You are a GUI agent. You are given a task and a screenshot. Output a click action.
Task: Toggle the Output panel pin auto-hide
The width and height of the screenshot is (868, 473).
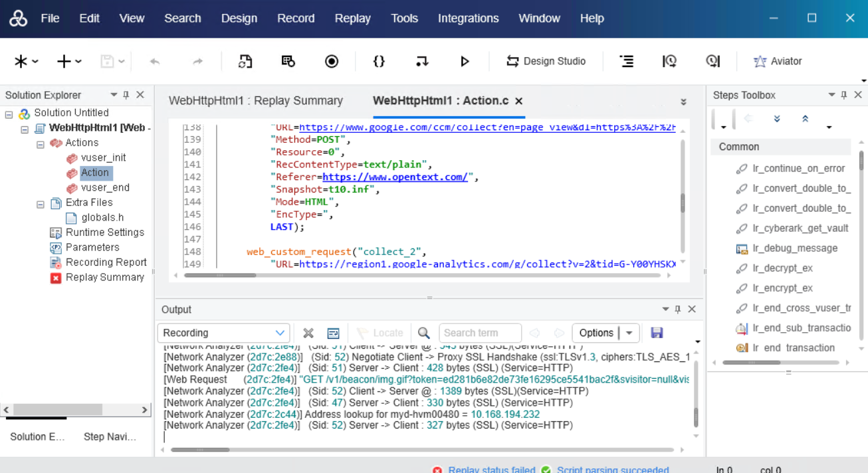click(678, 310)
